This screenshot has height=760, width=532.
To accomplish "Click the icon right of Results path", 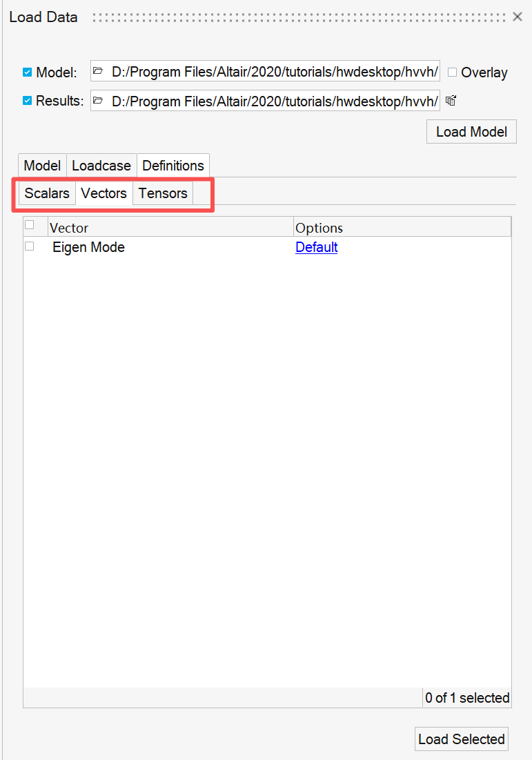I will click(451, 101).
